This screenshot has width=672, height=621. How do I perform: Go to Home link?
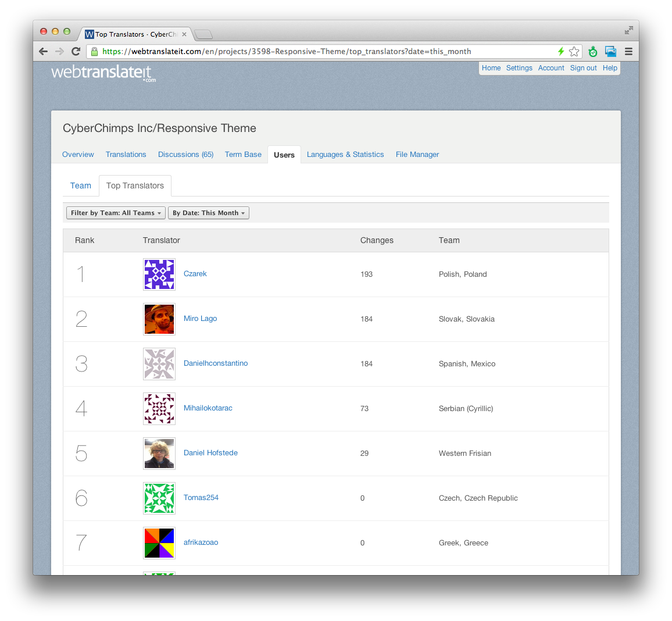pos(491,67)
